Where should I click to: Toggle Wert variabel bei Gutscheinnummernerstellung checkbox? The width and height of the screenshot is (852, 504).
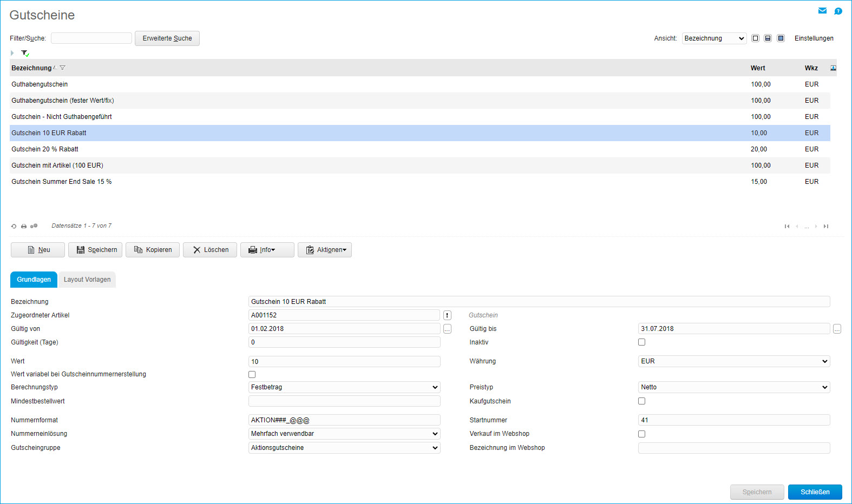252,374
